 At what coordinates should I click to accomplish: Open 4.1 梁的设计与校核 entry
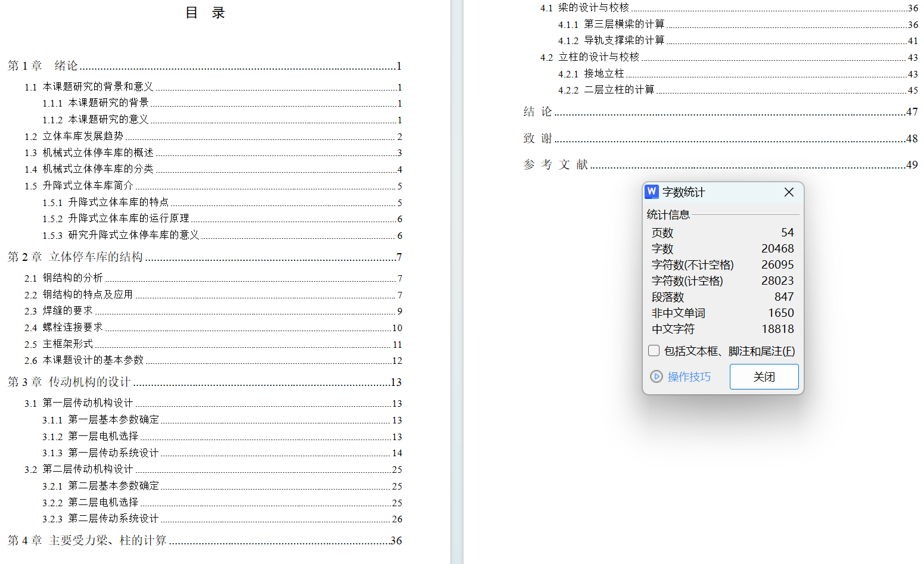coord(729,8)
